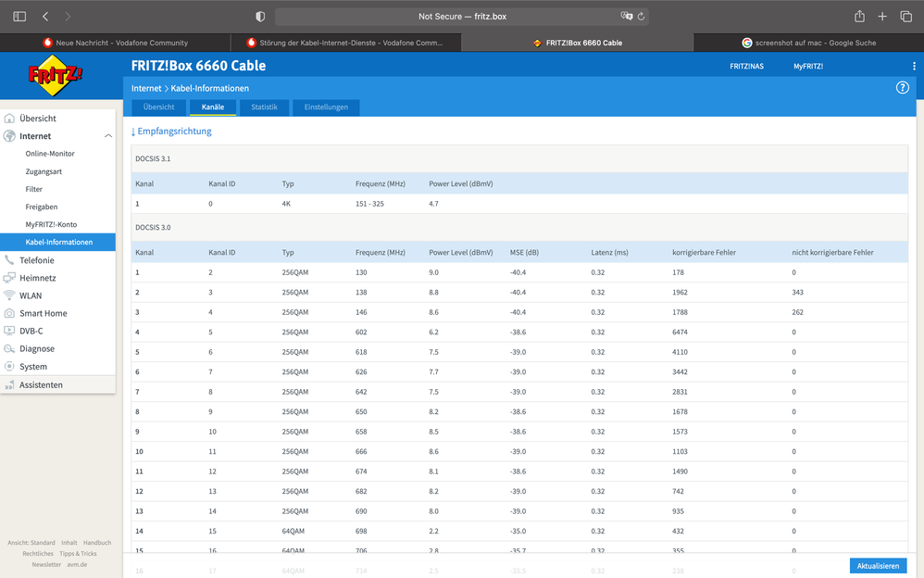
Task: Click the translate icon in address bar
Action: tap(627, 16)
